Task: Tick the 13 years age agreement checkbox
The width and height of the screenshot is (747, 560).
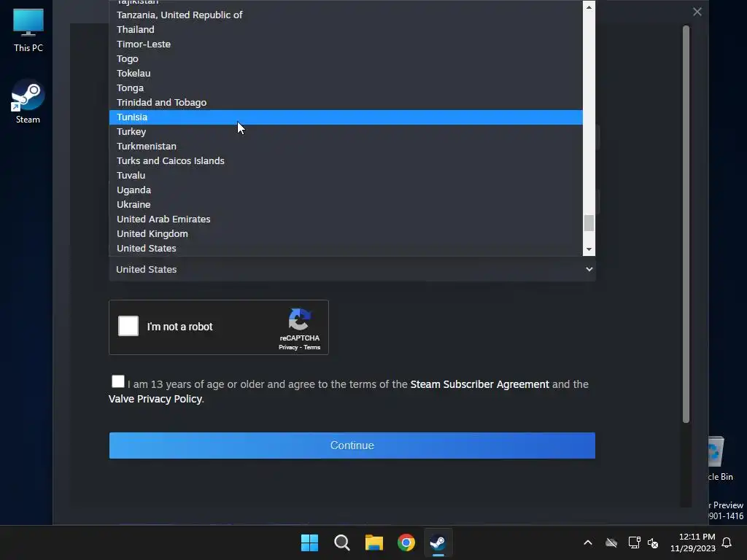Action: [x=118, y=381]
